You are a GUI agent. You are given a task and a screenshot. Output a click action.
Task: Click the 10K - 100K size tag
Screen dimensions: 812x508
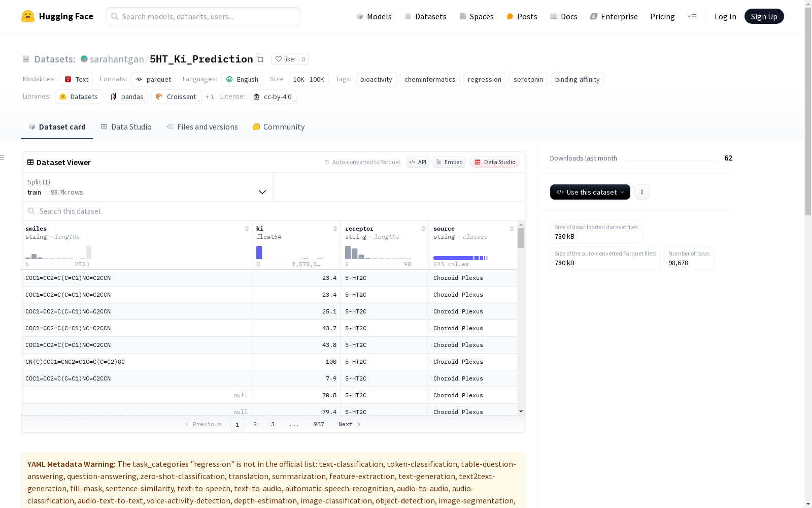pyautogui.click(x=309, y=79)
